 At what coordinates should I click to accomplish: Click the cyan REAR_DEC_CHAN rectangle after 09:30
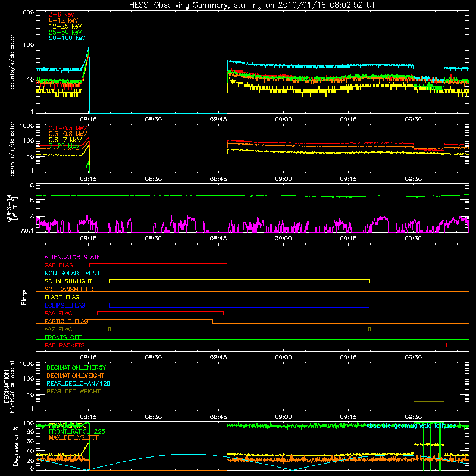pyautogui.click(x=428, y=399)
